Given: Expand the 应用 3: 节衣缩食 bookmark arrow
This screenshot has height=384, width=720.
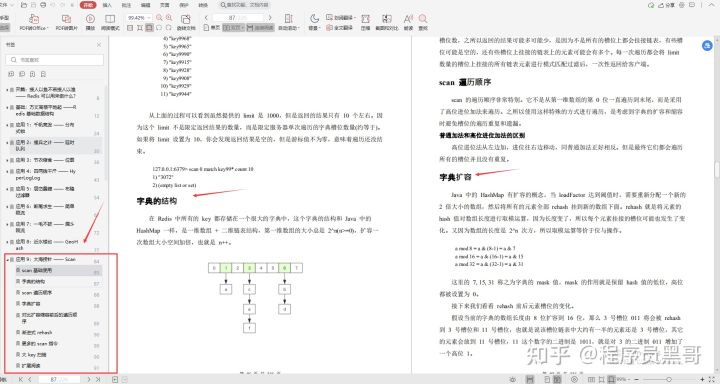Looking at the screenshot, I should pos(7,160).
